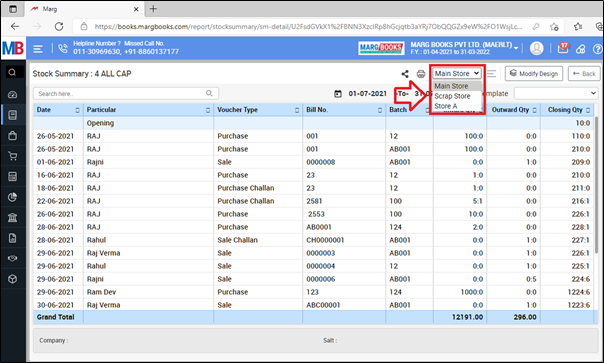Click the browser address bar
The image size is (604, 363).
coord(308,27)
